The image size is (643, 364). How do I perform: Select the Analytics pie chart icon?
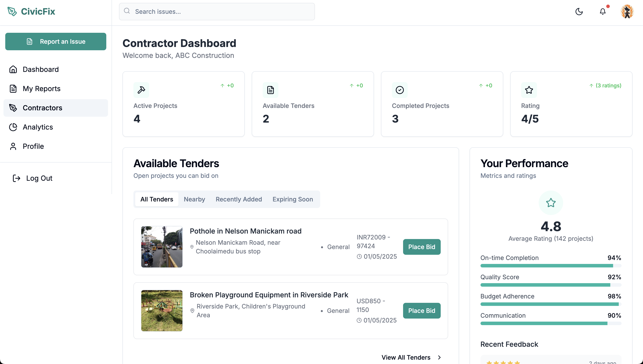13,127
